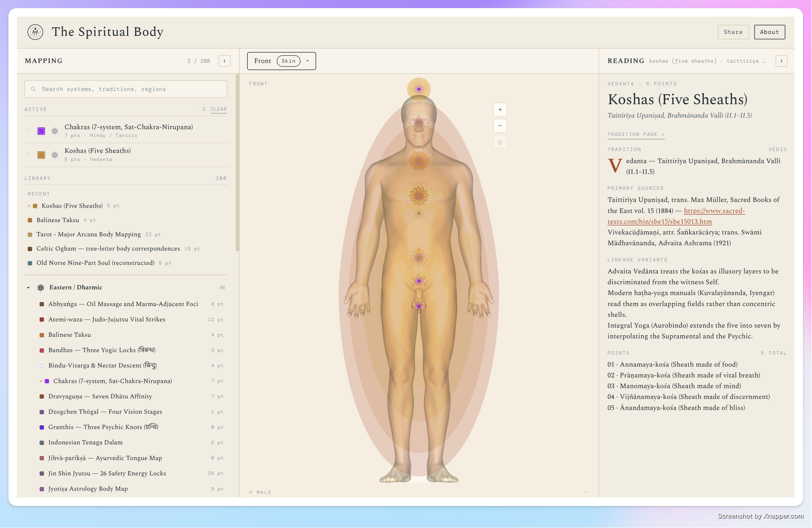Select Old Norse Nine-Part Soul (reconstructed)
812x528 pixels.
pos(99,263)
